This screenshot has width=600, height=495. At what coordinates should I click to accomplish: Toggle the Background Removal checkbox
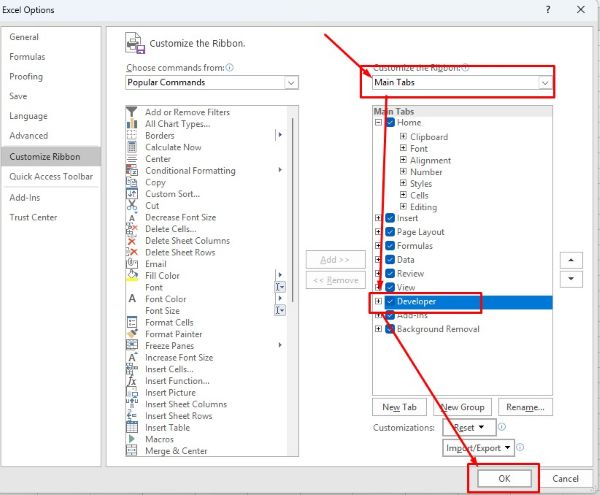[x=390, y=329]
